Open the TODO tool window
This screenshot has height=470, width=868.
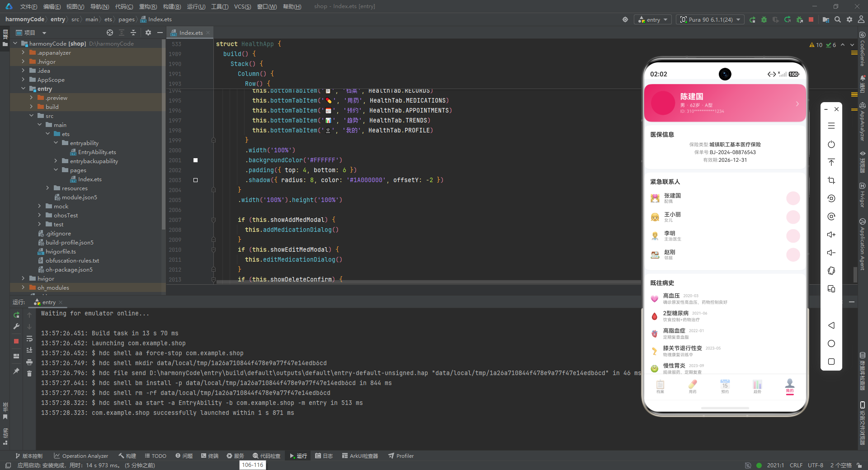[155, 456]
